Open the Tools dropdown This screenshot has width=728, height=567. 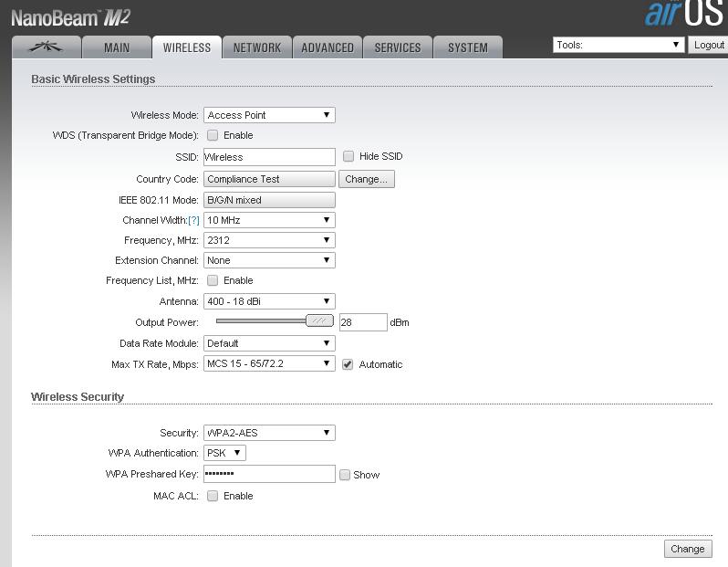618,45
